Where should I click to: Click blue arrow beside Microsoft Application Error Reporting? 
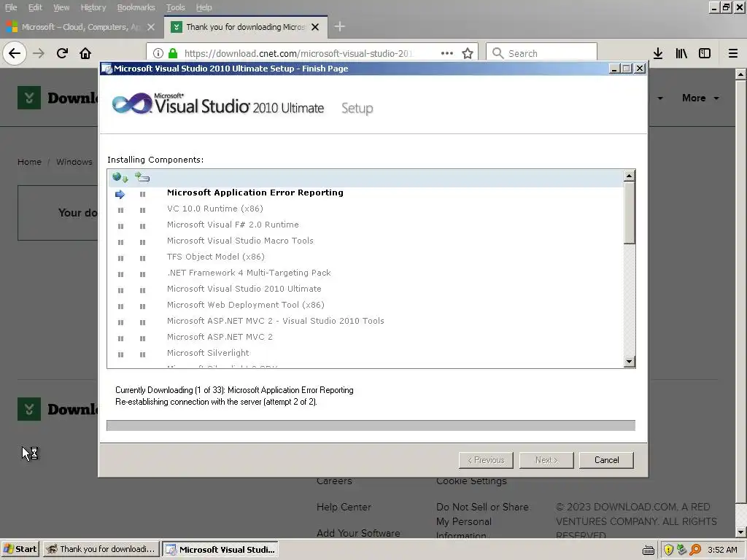coord(120,194)
